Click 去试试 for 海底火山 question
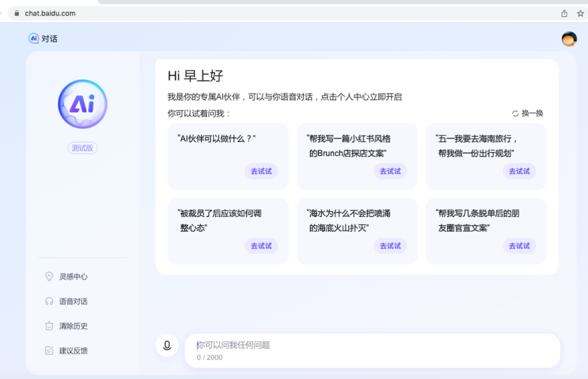 pyautogui.click(x=390, y=246)
